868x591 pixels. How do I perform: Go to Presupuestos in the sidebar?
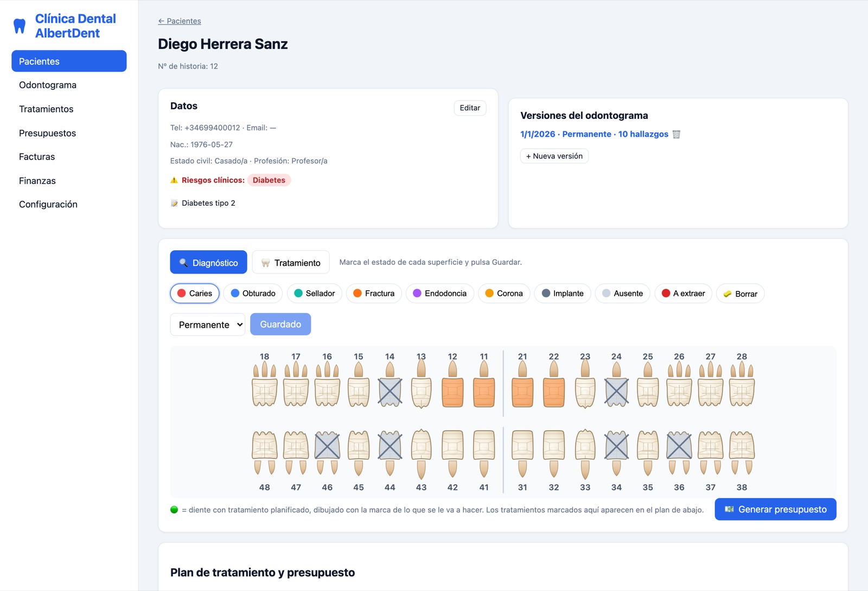click(69, 133)
